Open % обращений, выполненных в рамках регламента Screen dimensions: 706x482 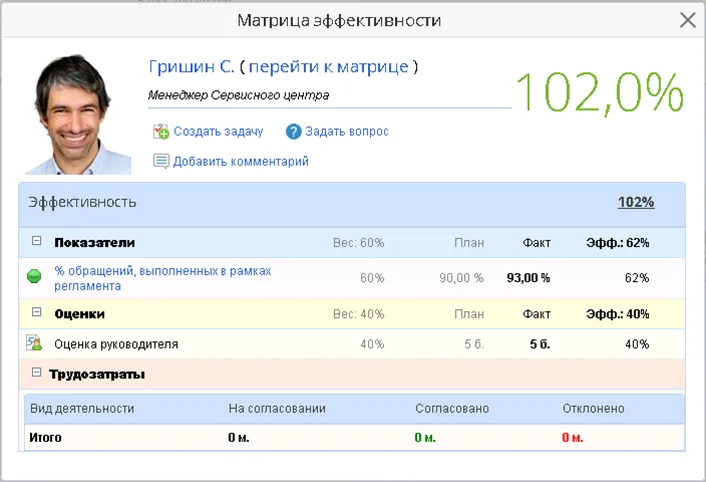pos(163,278)
